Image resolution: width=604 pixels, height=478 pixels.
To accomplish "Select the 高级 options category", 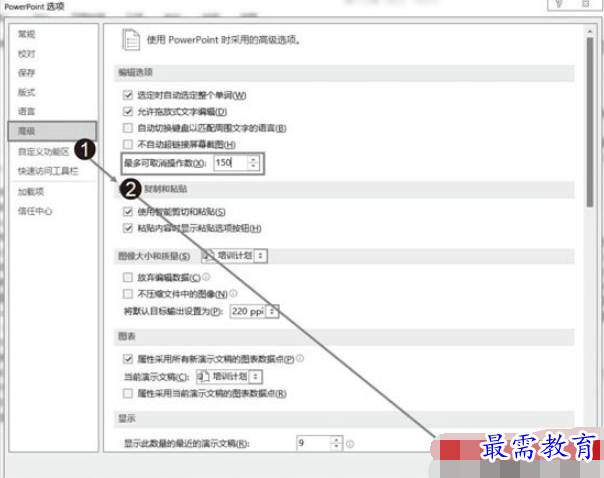I will 52,131.
